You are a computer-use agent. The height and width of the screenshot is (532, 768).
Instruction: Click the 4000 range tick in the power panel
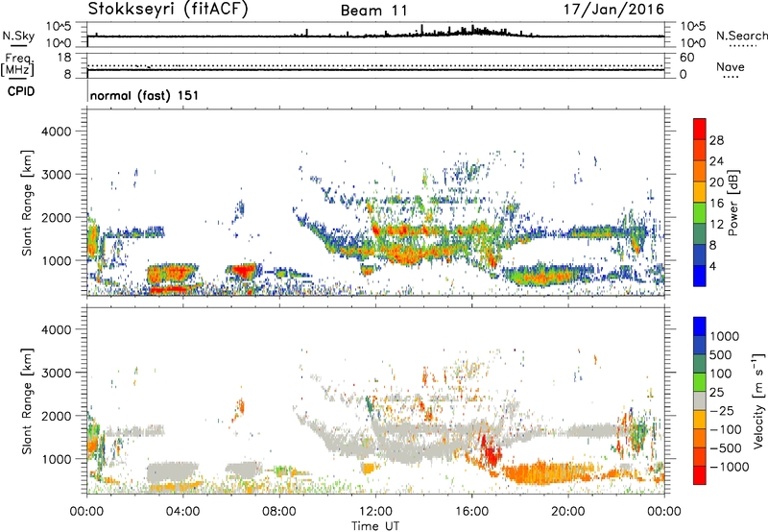(x=56, y=132)
